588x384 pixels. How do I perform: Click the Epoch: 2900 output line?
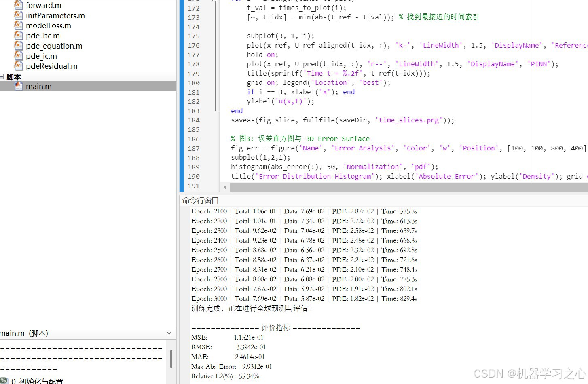[x=304, y=289]
